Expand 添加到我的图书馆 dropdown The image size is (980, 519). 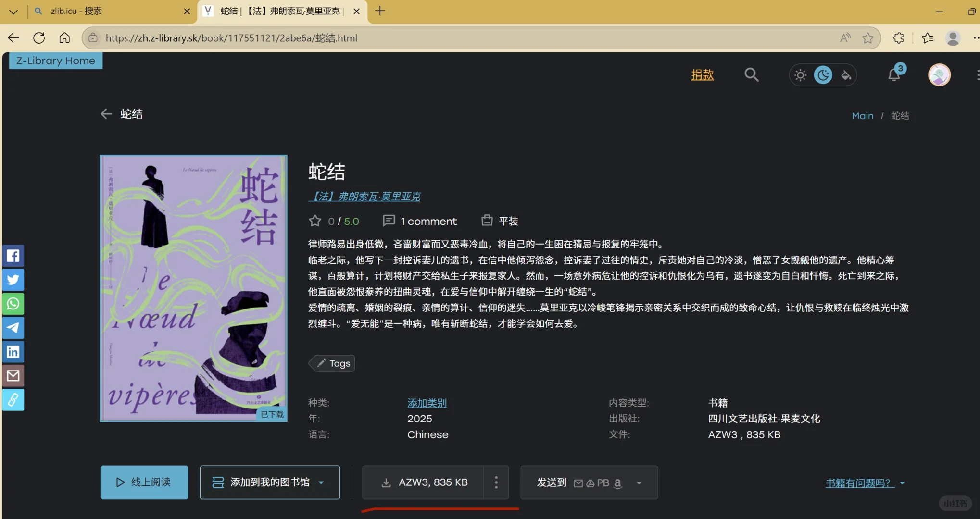point(321,482)
